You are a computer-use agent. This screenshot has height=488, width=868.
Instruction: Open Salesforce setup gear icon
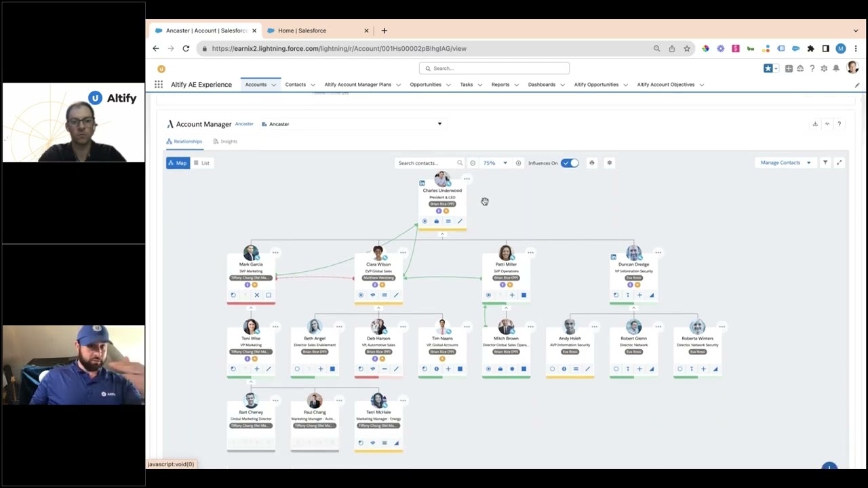tap(824, 68)
